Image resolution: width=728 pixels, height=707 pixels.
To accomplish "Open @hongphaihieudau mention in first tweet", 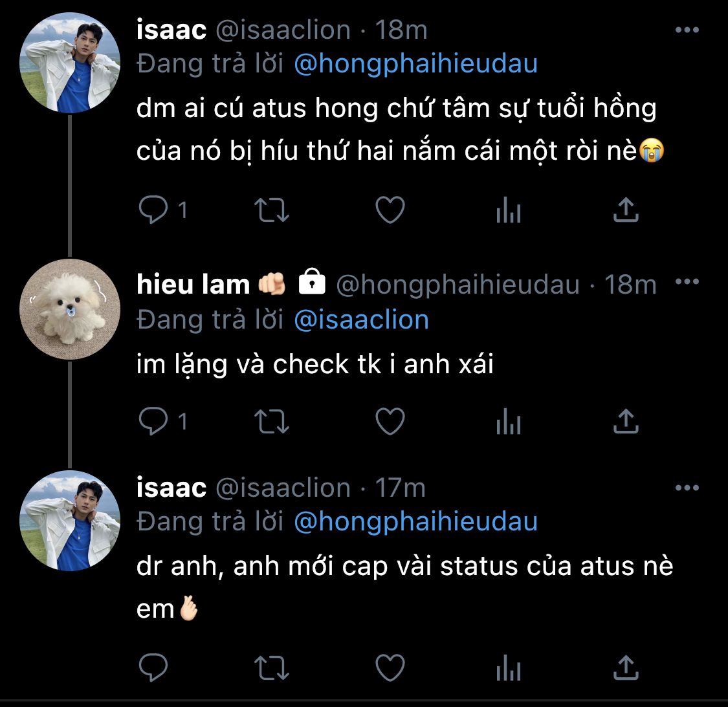I will tap(415, 64).
